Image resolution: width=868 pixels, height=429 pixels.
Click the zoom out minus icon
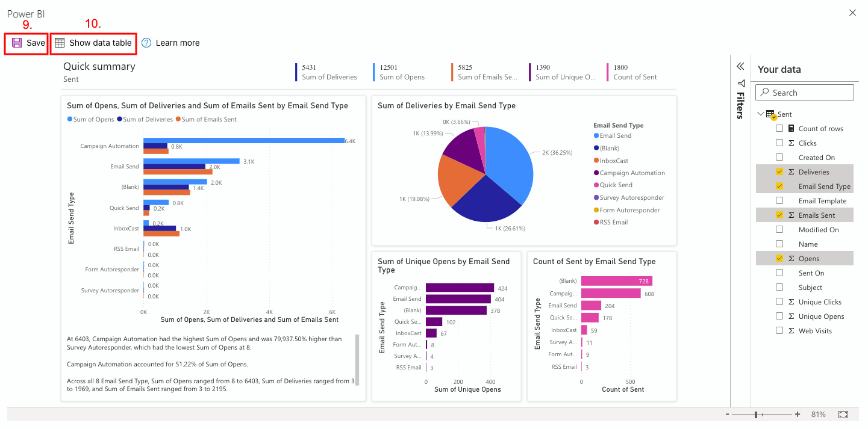pyautogui.click(x=728, y=415)
